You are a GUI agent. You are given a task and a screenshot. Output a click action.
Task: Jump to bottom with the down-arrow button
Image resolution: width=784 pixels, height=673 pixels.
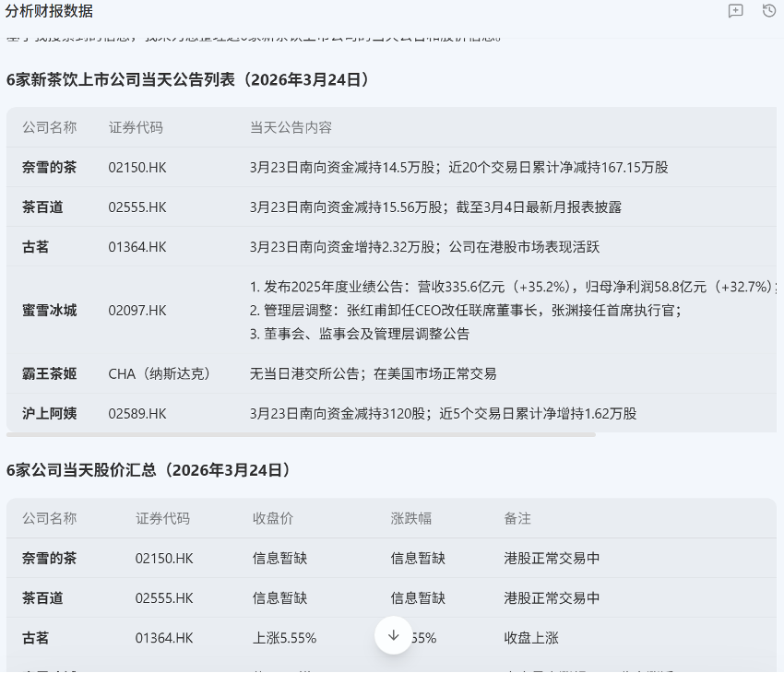[x=394, y=635]
